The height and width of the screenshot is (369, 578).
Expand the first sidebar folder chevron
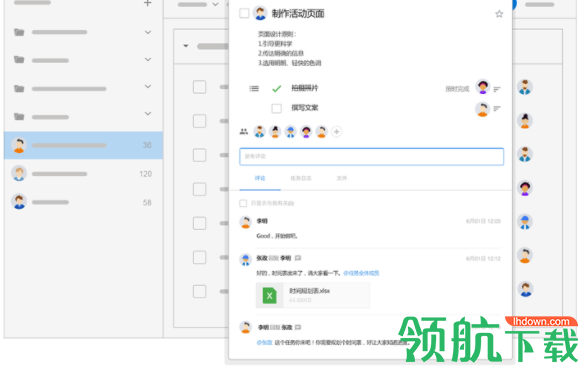click(148, 32)
